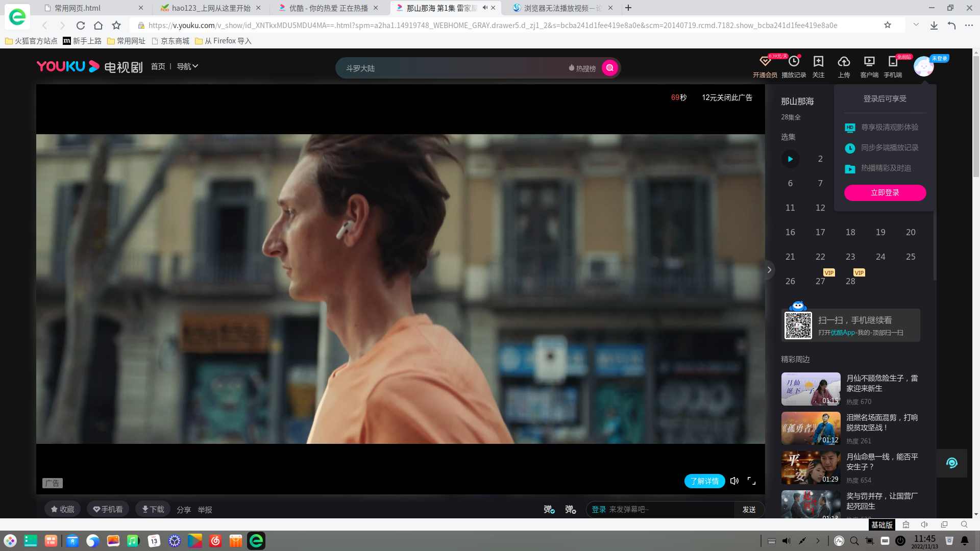The image size is (980, 551).
Task: Toggle the danmaku display switch
Action: coord(549,509)
